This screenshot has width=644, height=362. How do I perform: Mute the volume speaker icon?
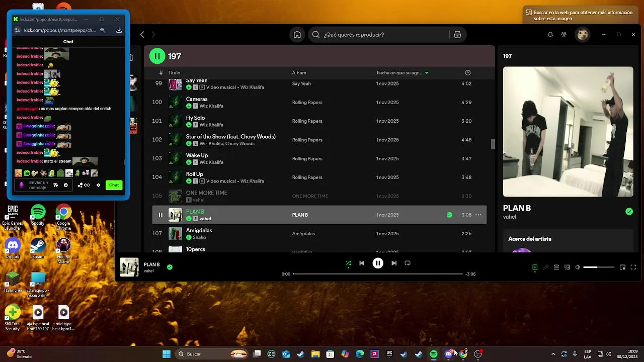(578, 267)
